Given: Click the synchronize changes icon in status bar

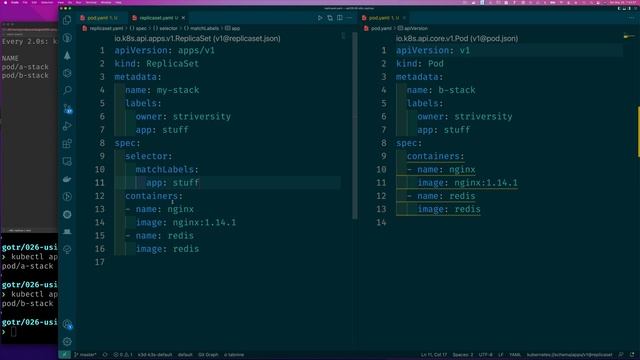Looking at the screenshot, I should coord(105,355).
